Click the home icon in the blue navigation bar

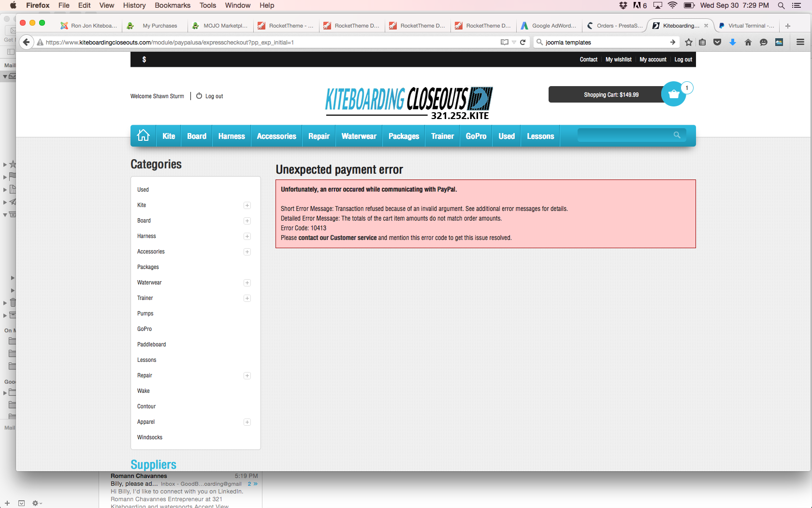143,136
